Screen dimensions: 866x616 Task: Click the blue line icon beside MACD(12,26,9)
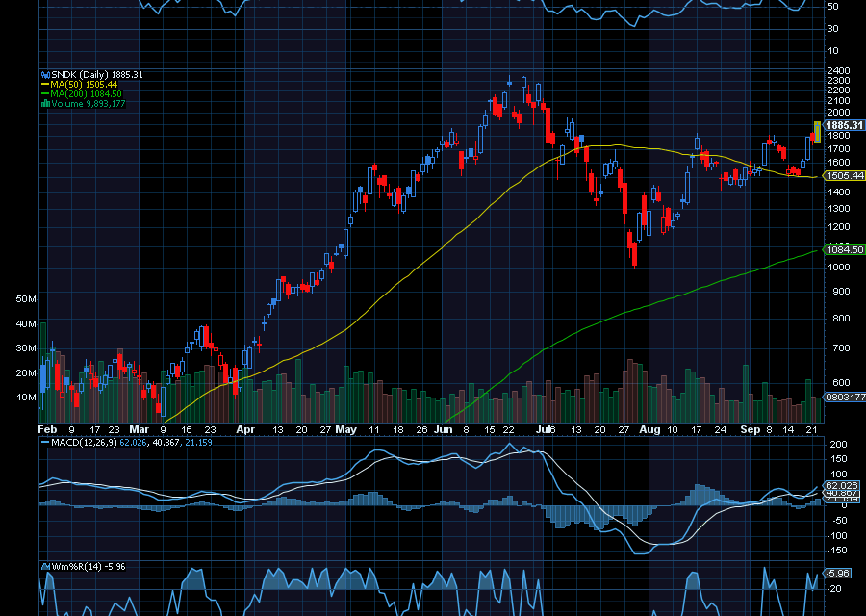pos(45,442)
